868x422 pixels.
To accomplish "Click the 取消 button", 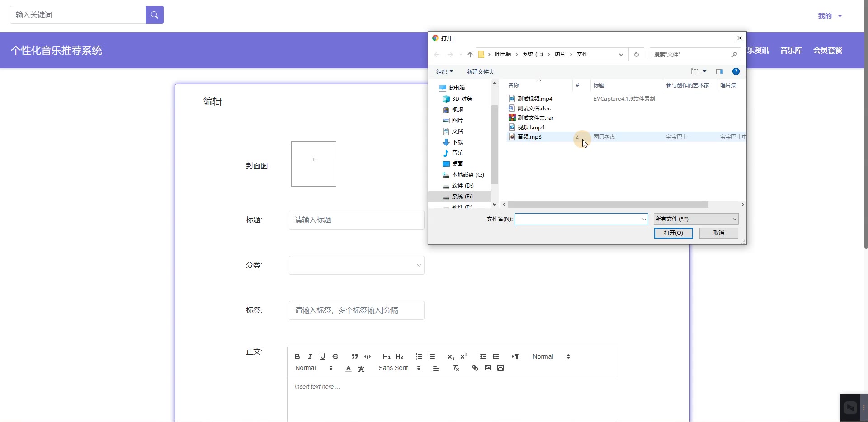I will pyautogui.click(x=719, y=233).
